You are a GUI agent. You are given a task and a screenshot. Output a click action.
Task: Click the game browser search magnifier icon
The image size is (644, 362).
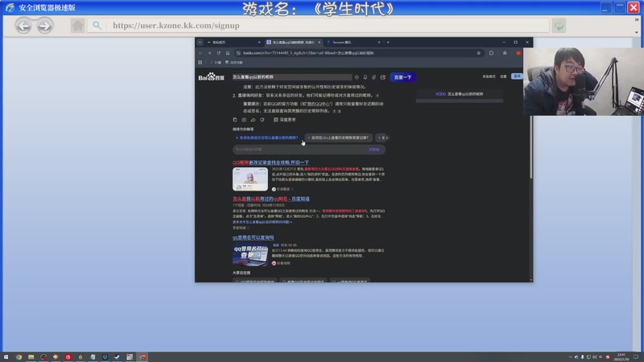pos(97,26)
